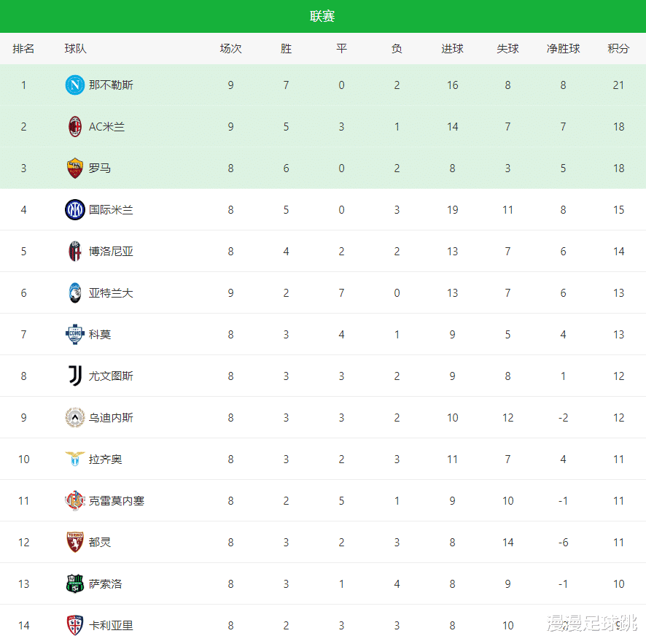Click the 卡利亚里 team name
This screenshot has width=646, height=644.
click(x=111, y=626)
